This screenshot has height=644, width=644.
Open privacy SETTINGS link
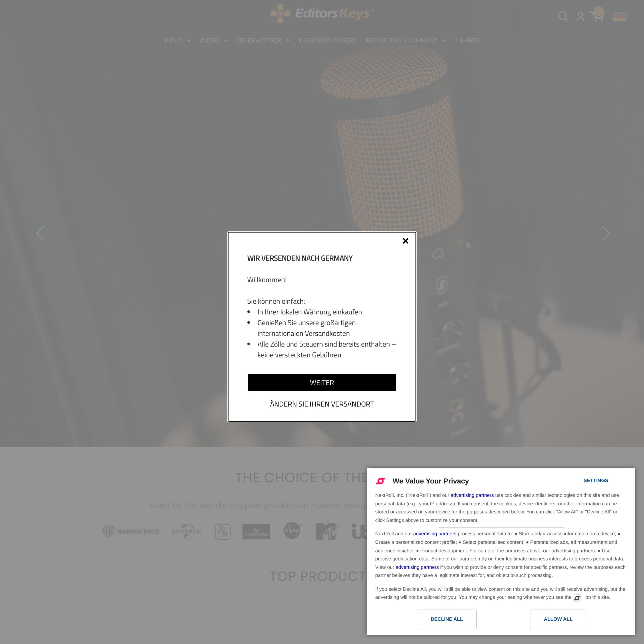coord(596,480)
